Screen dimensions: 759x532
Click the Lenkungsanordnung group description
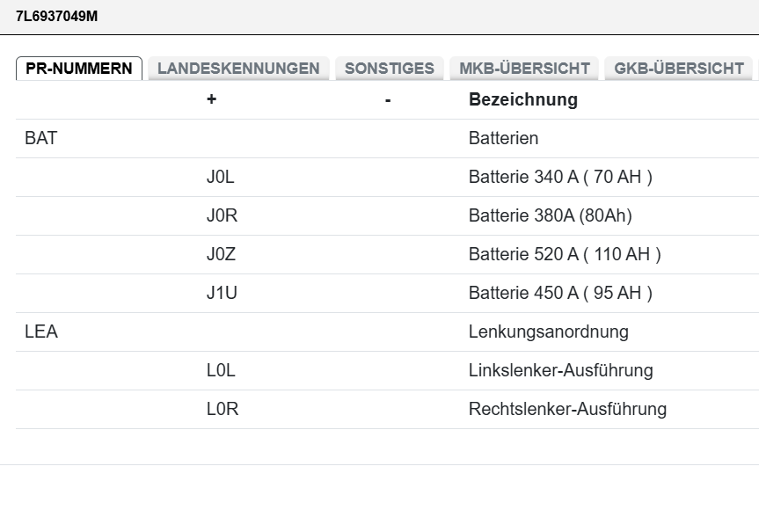click(x=548, y=332)
